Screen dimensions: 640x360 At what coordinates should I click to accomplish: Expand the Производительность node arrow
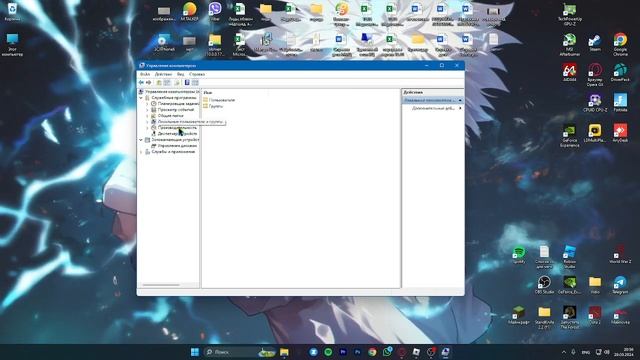[x=147, y=128]
